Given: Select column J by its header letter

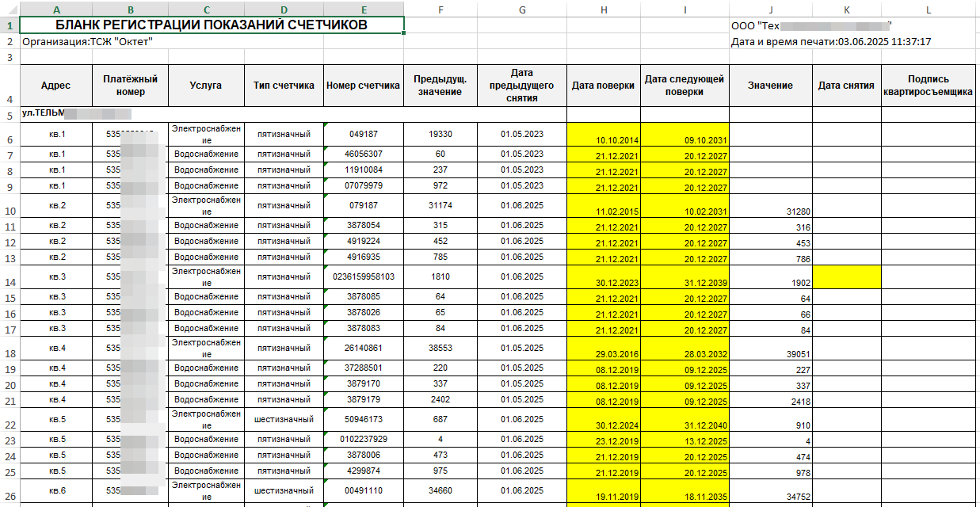Looking at the screenshot, I should pyautogui.click(x=771, y=10).
